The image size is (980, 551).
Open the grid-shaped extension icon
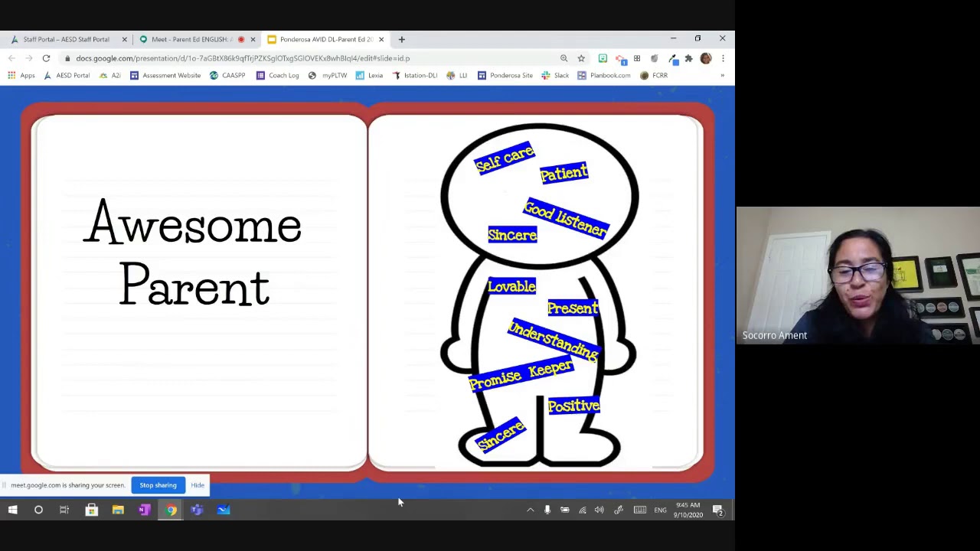point(637,58)
